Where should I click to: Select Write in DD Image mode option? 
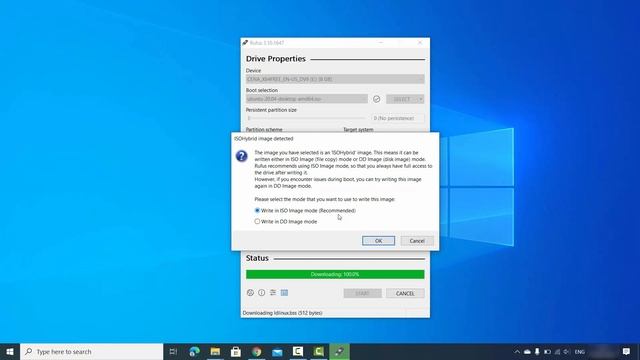[286, 222]
